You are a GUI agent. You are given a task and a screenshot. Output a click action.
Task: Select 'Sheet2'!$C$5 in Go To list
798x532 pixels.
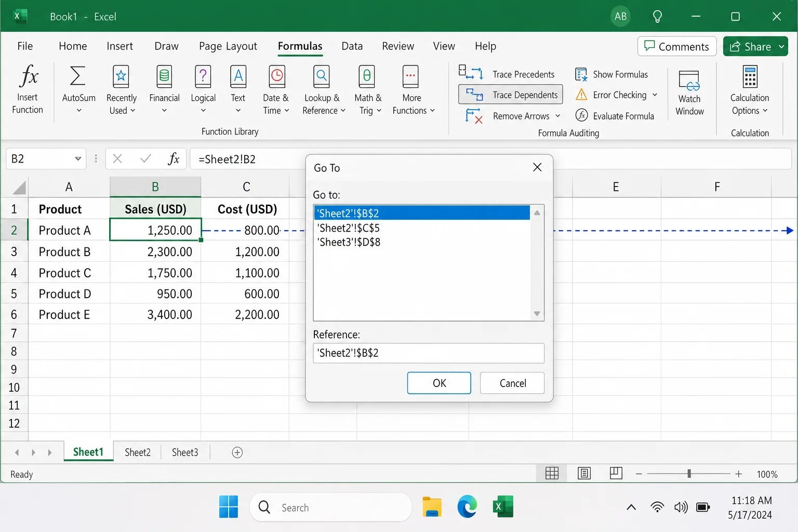pos(422,228)
